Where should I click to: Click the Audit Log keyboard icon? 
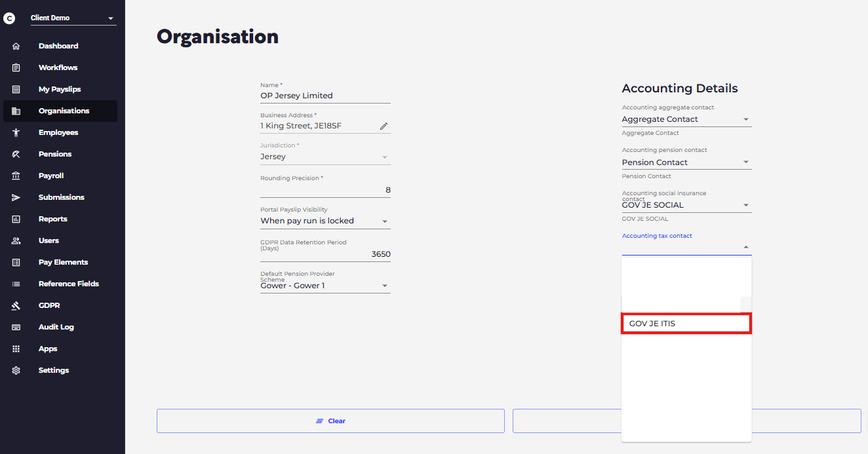tap(16, 327)
